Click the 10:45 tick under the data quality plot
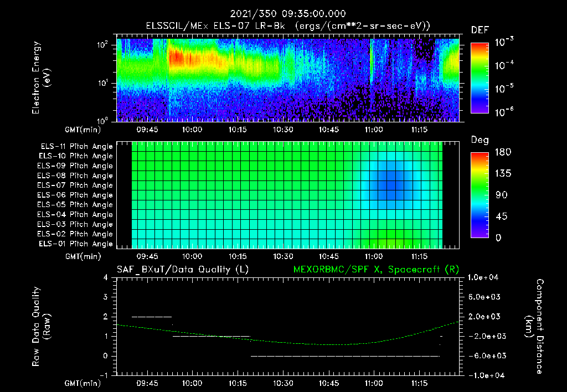This screenshot has width=567, height=392. coord(329,383)
